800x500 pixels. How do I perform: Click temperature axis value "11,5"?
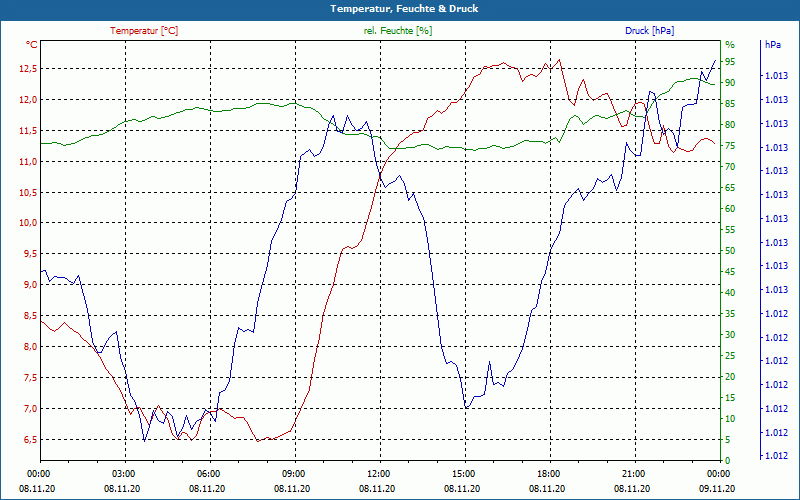29,131
